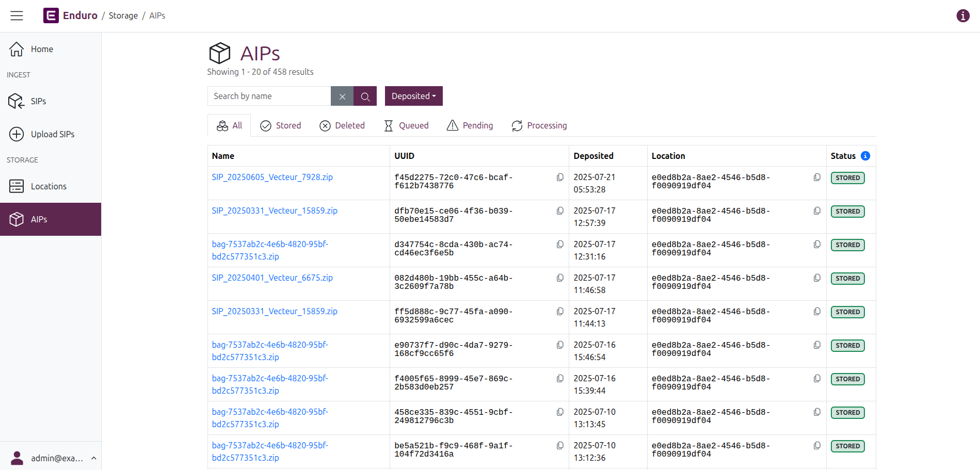Open SIP_20250331_Vecteur_15859.zip deposited 11:44:13
This screenshot has width=980, height=470.
pyautogui.click(x=275, y=311)
